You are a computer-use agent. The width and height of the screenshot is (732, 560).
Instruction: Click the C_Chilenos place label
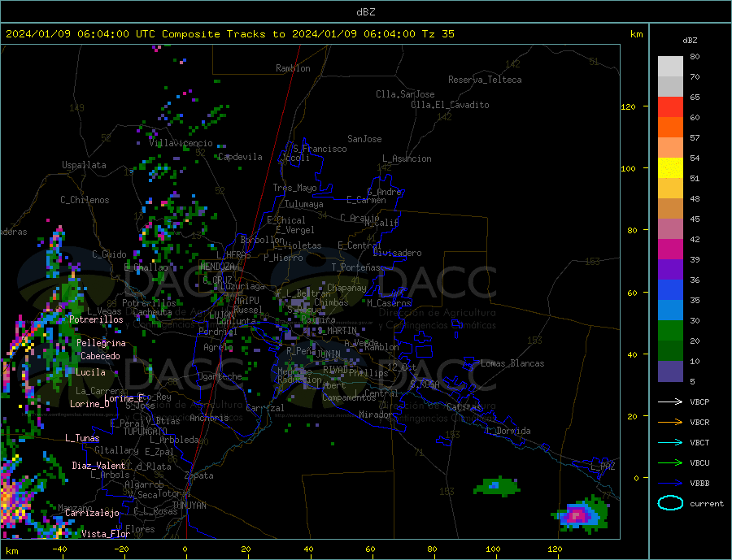[85, 200]
